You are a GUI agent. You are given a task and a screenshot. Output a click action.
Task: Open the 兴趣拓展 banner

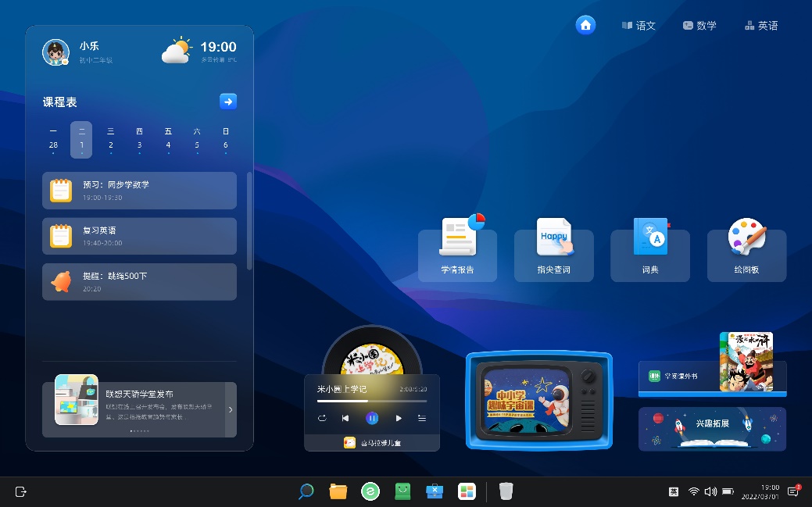pos(712,428)
